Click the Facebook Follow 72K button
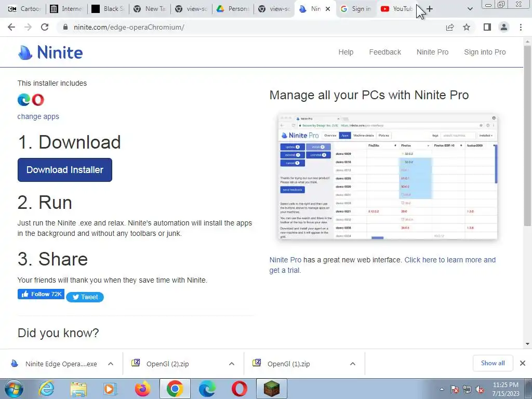This screenshot has height=399, width=532. pyautogui.click(x=41, y=294)
